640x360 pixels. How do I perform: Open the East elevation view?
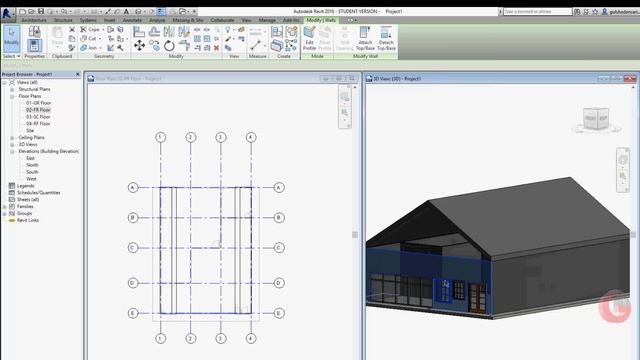(31, 158)
